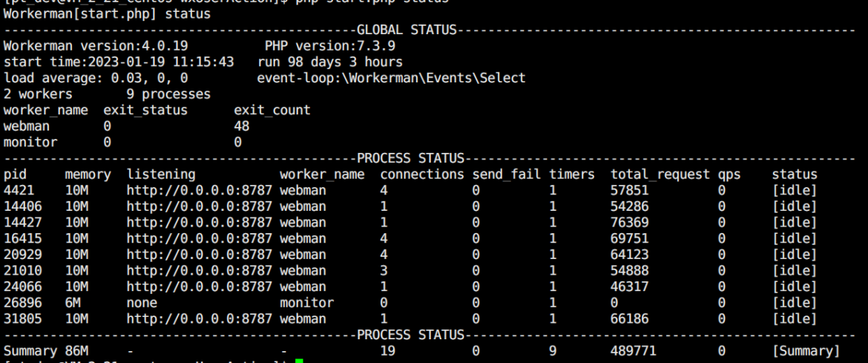Click total_request value 46317
Screen dimensions: 868x363
coord(629,287)
